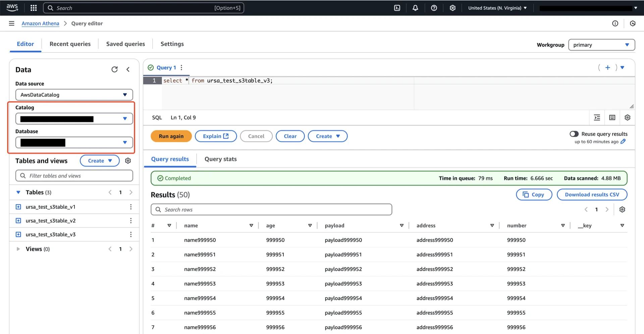
Task: Expand the Views (0) section
Action: (x=18, y=249)
